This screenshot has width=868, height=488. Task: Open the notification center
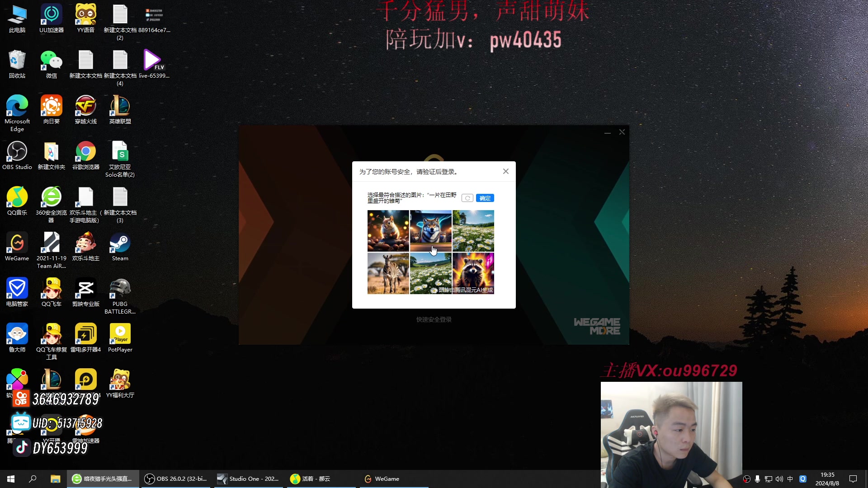click(x=853, y=479)
